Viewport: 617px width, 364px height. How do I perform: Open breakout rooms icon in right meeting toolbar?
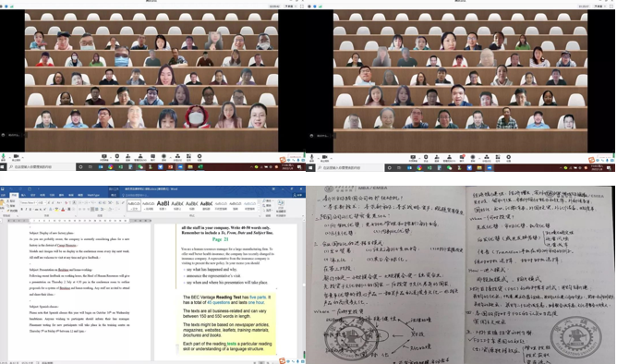click(487, 157)
